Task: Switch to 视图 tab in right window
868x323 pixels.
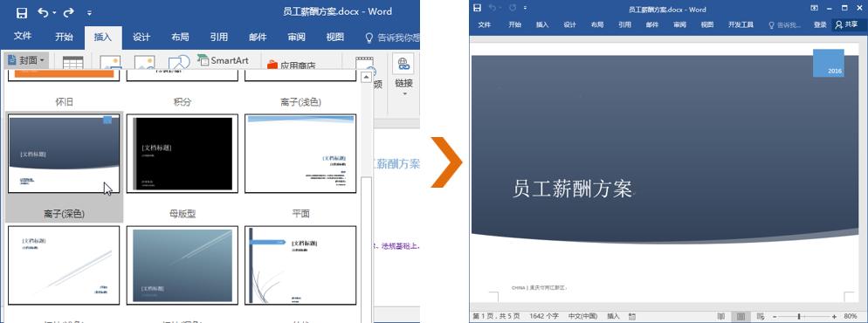Action: (707, 25)
